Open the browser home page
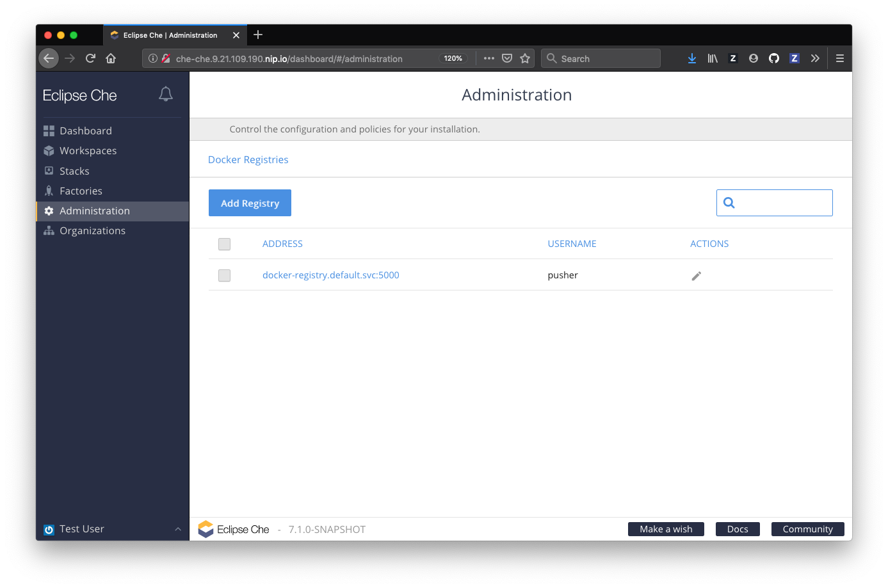 click(x=111, y=58)
